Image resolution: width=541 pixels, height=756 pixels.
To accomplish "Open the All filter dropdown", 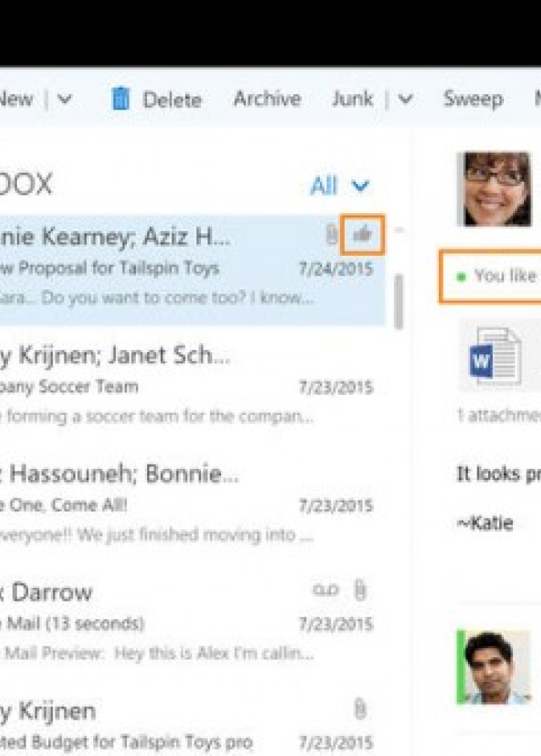I will point(340,186).
